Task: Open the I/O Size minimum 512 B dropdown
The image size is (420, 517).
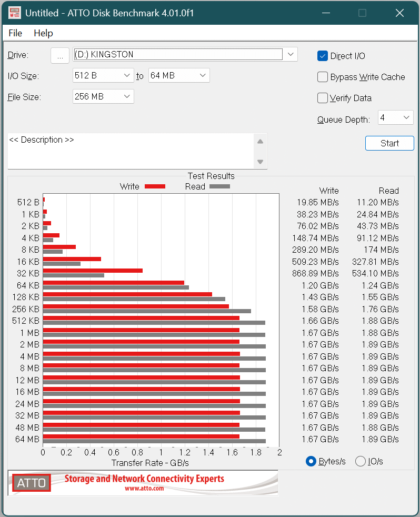Action: tap(103, 75)
